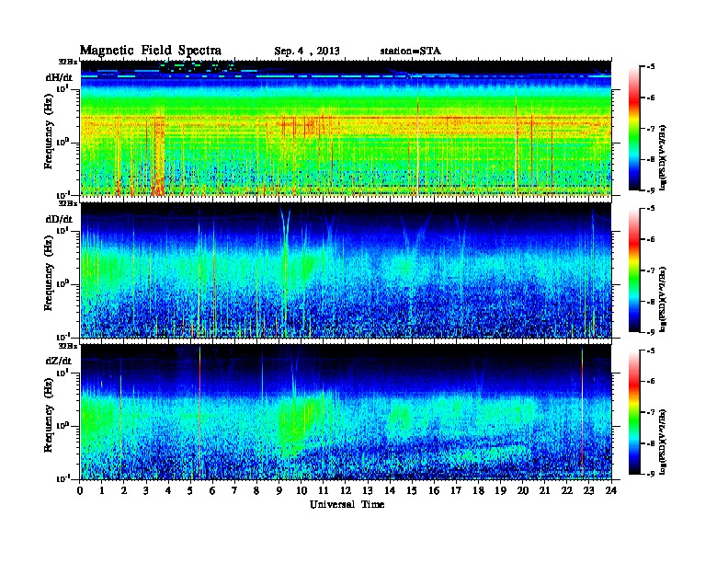Click the time axis tick label "22"
The image size is (728, 563).
coord(567,491)
